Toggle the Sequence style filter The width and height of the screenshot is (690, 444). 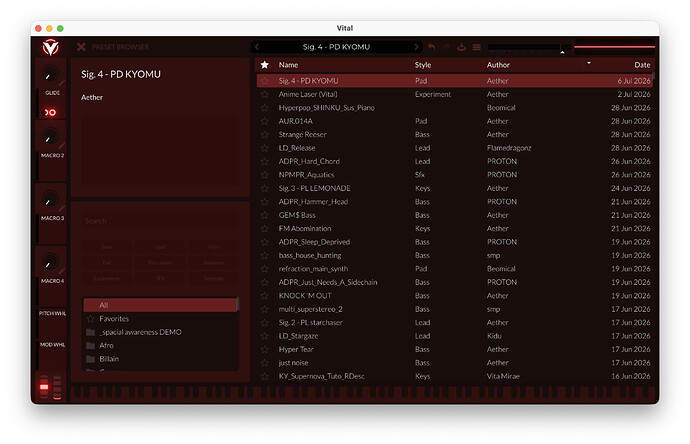(213, 263)
